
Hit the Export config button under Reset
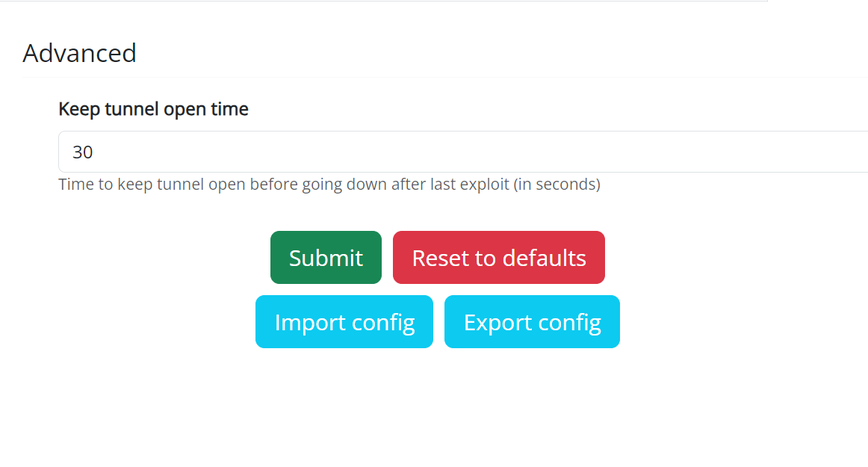(x=532, y=322)
